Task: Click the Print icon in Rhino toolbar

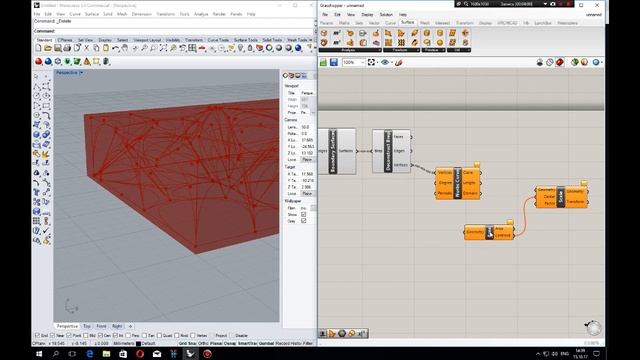Action: (x=67, y=48)
